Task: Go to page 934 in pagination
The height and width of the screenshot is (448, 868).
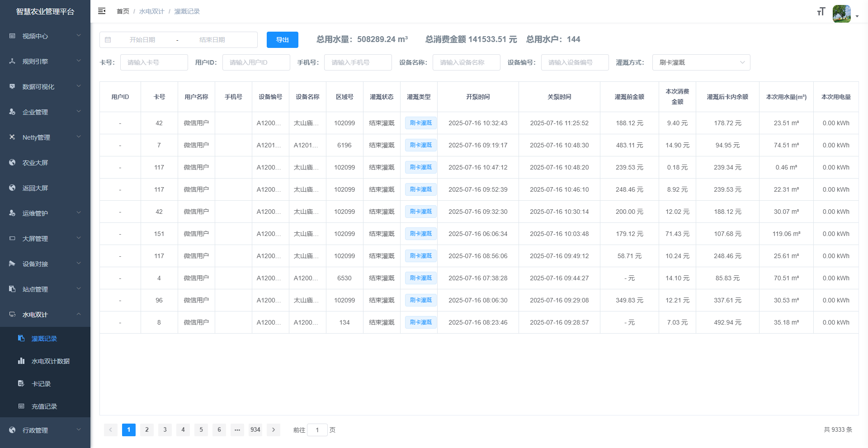Action: click(x=255, y=430)
